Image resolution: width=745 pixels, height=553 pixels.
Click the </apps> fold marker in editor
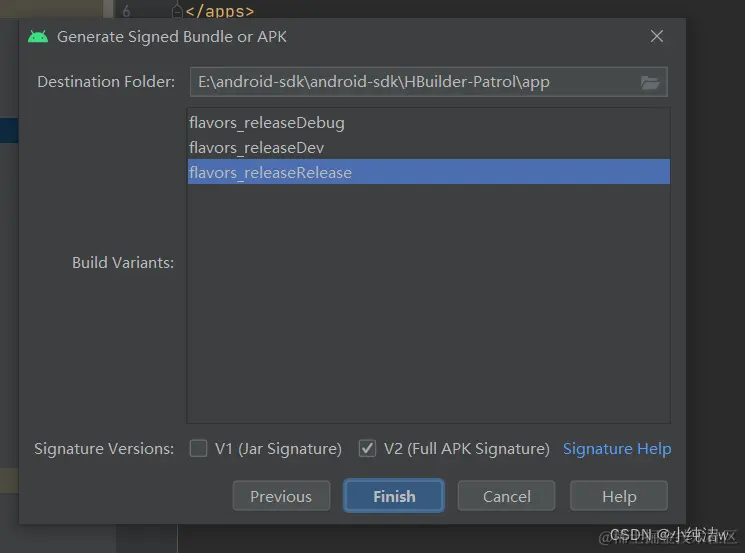coord(177,10)
